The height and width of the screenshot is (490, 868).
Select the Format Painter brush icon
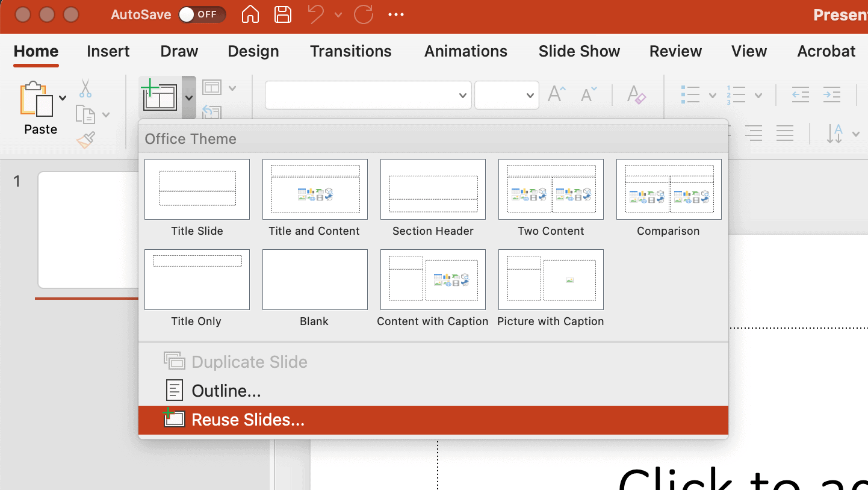pos(85,140)
